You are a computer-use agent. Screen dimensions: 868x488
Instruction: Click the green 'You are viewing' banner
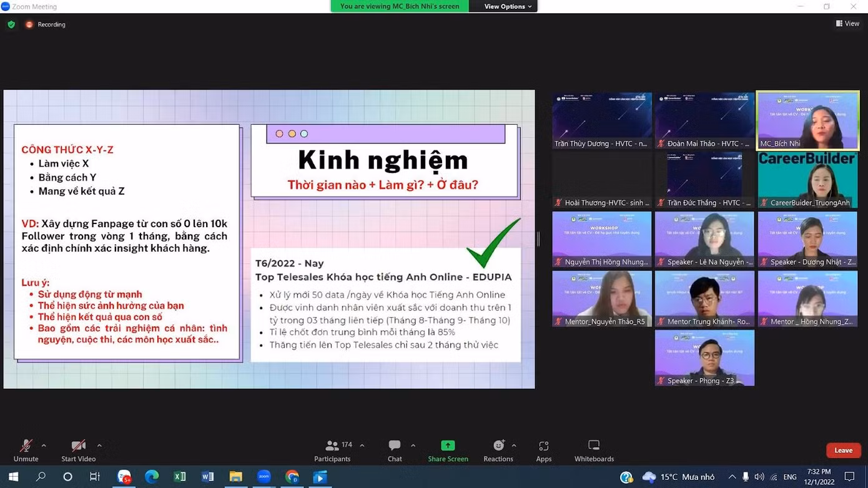pos(400,6)
